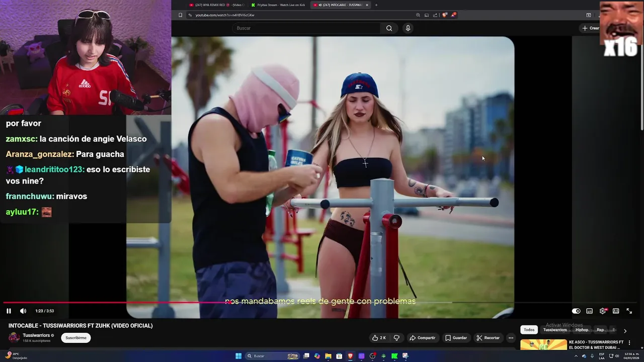Click the Tussiwarriors channel avatar
644x362 pixels.
click(x=14, y=338)
